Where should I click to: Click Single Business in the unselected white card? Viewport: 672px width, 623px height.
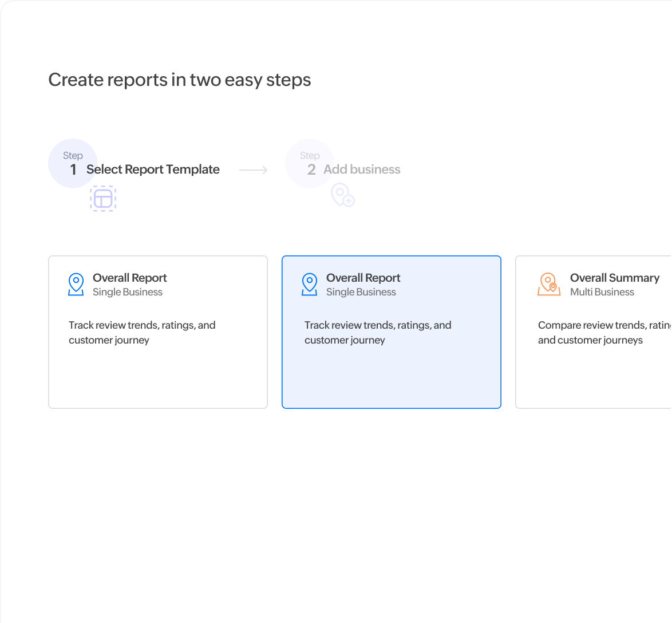click(127, 292)
